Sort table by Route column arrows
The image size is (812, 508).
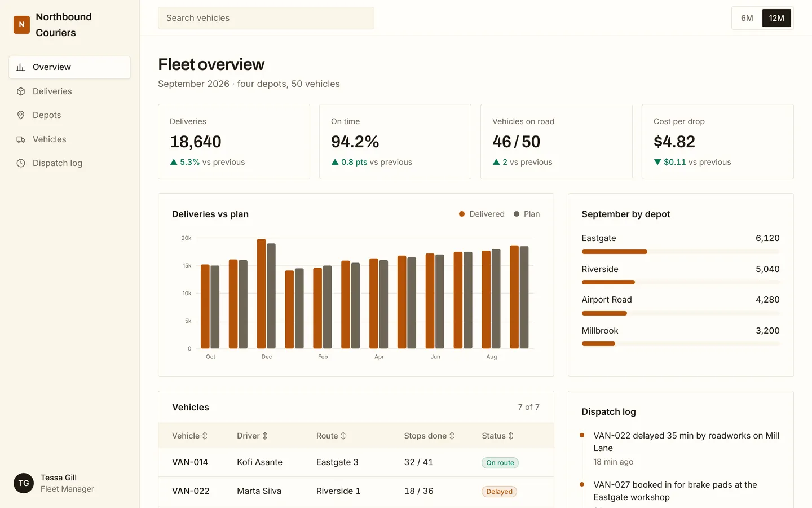343,436
